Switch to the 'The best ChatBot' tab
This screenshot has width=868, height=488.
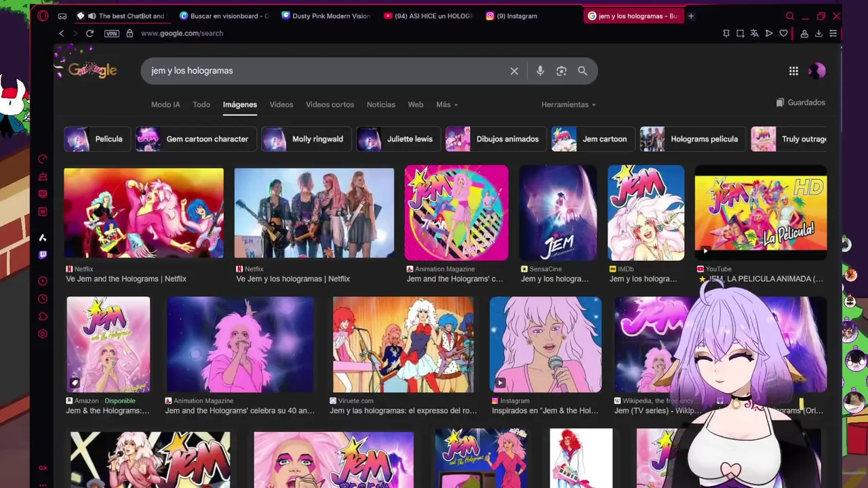123,16
